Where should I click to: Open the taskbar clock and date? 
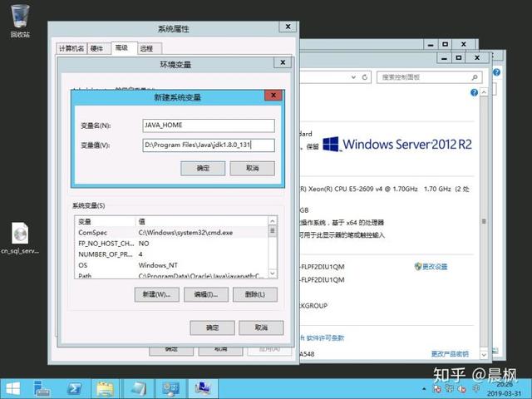(505, 389)
